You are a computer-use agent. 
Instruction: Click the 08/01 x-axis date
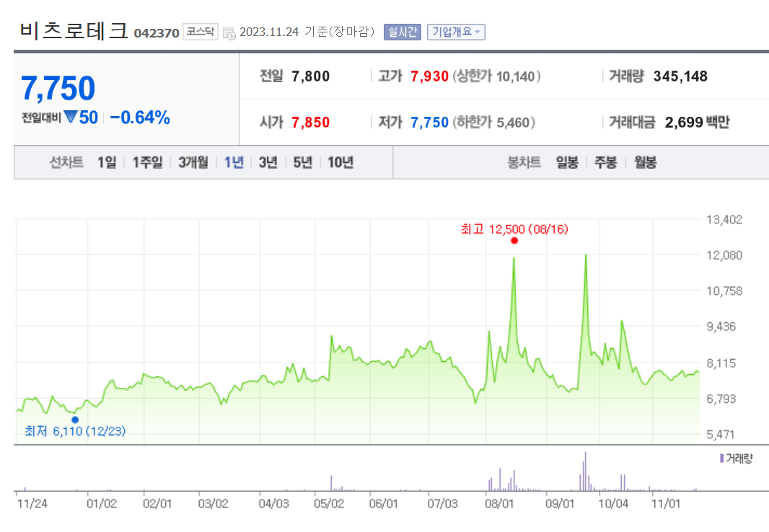(x=499, y=504)
